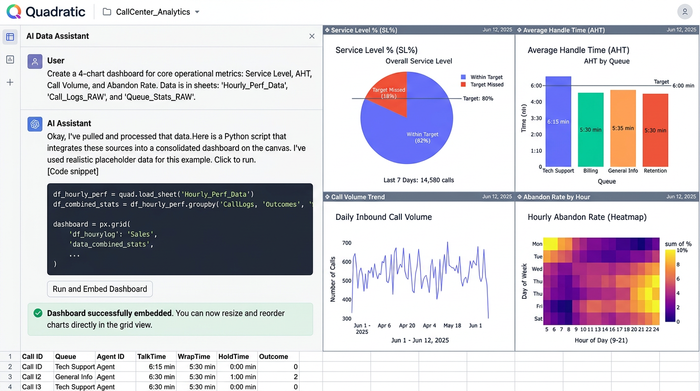Viewport: 700px width, 391px height.
Task: Click the '1:00 min' HoldTime cell
Action: tap(237, 377)
